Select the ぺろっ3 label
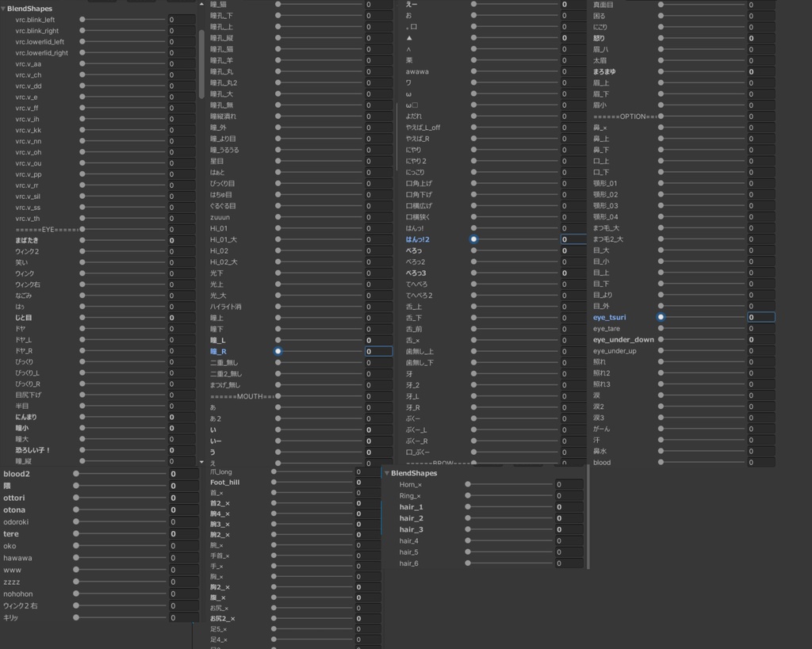The height and width of the screenshot is (649, 812). (416, 273)
